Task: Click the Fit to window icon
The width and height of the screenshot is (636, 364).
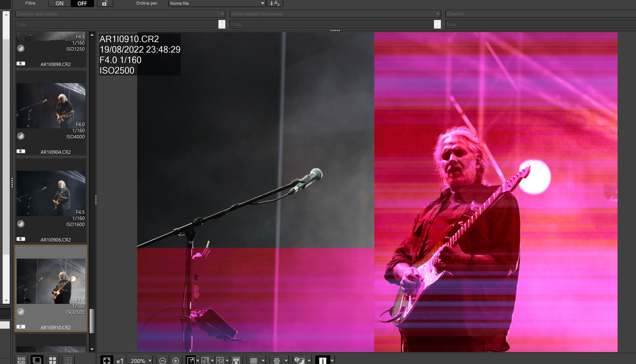Action: 107,361
